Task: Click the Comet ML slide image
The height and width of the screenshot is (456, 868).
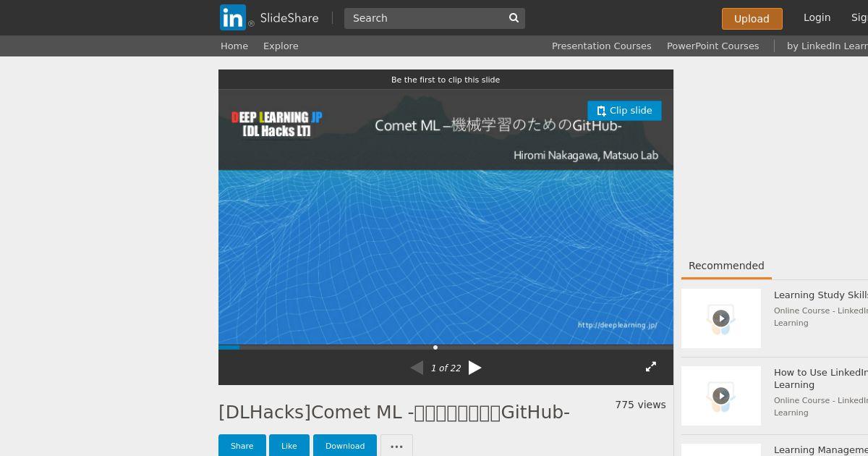Action: (446, 217)
